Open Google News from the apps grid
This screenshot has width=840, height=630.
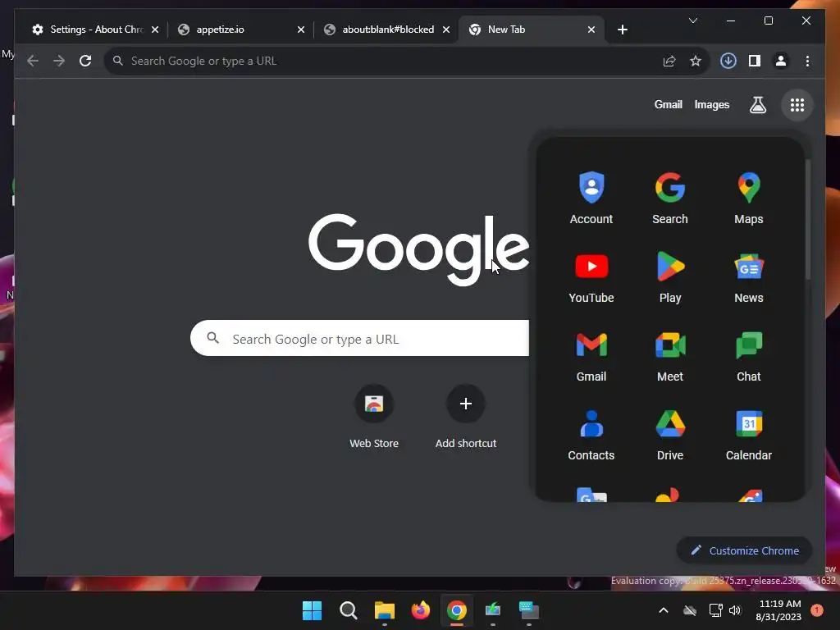point(748,276)
